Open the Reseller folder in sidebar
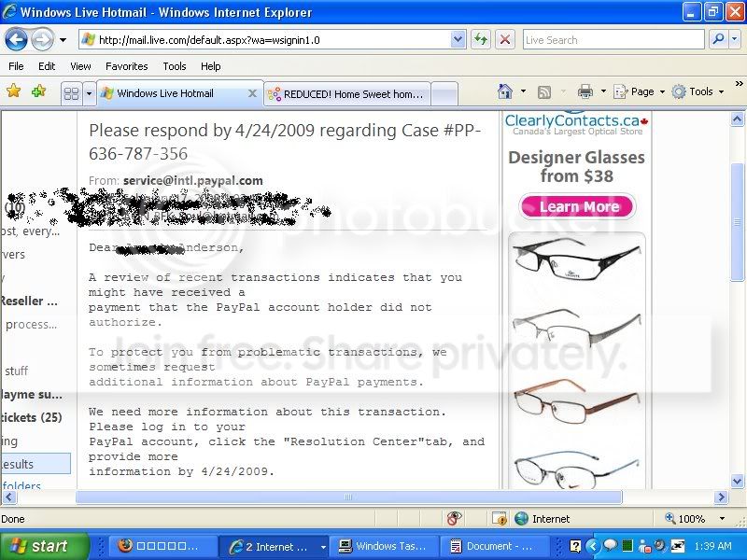This screenshot has height=560, width=747. (x=29, y=301)
